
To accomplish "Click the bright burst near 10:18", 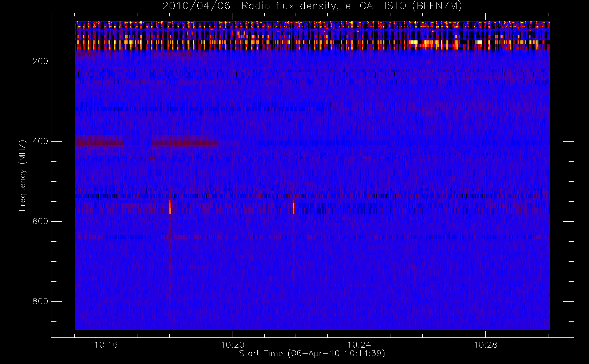I will coord(170,207).
